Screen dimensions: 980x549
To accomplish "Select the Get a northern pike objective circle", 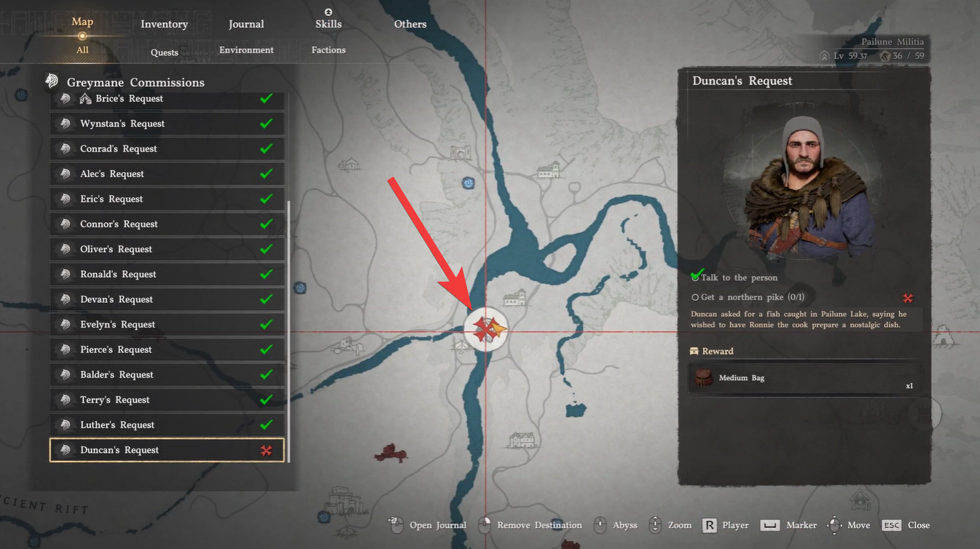I will point(695,298).
